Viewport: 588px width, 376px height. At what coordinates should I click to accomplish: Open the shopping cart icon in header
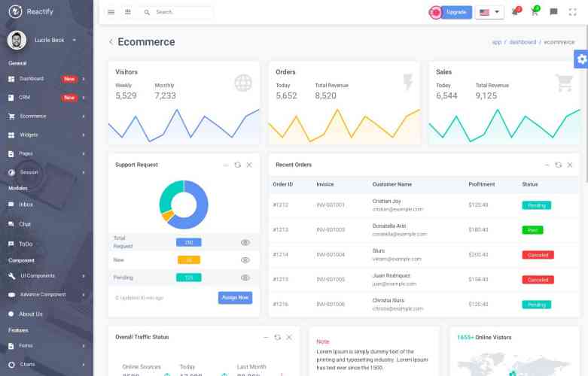point(535,11)
